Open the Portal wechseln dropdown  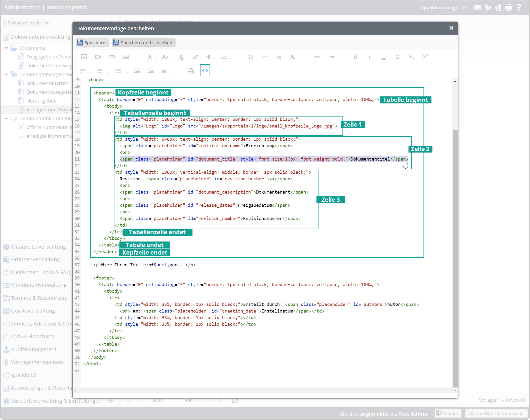[27, 23]
